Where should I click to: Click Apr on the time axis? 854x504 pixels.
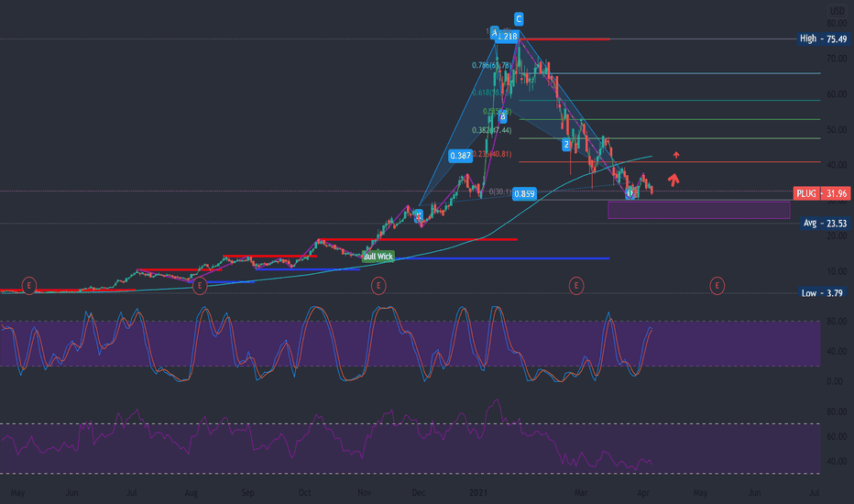point(643,493)
